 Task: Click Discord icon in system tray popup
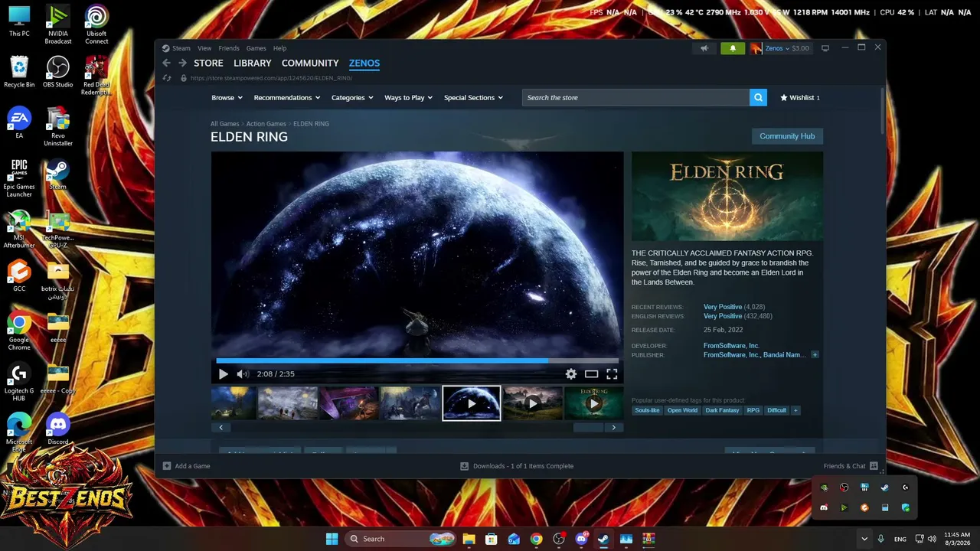tap(824, 507)
